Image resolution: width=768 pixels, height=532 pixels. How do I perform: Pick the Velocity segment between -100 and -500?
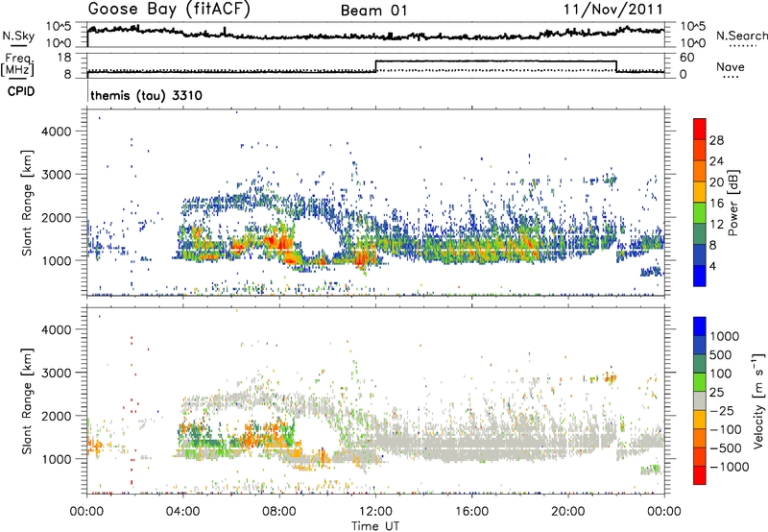pyautogui.click(x=700, y=438)
